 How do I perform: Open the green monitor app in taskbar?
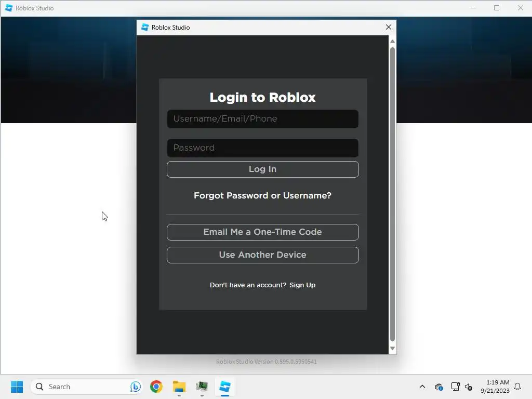(202, 387)
